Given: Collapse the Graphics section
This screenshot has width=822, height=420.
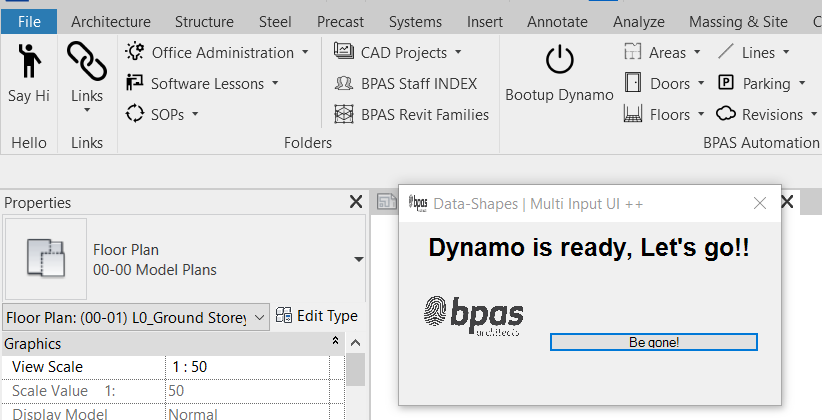Looking at the screenshot, I should 335,341.
